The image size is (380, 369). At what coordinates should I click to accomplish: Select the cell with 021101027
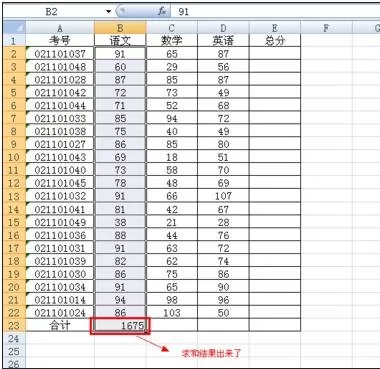[60, 144]
